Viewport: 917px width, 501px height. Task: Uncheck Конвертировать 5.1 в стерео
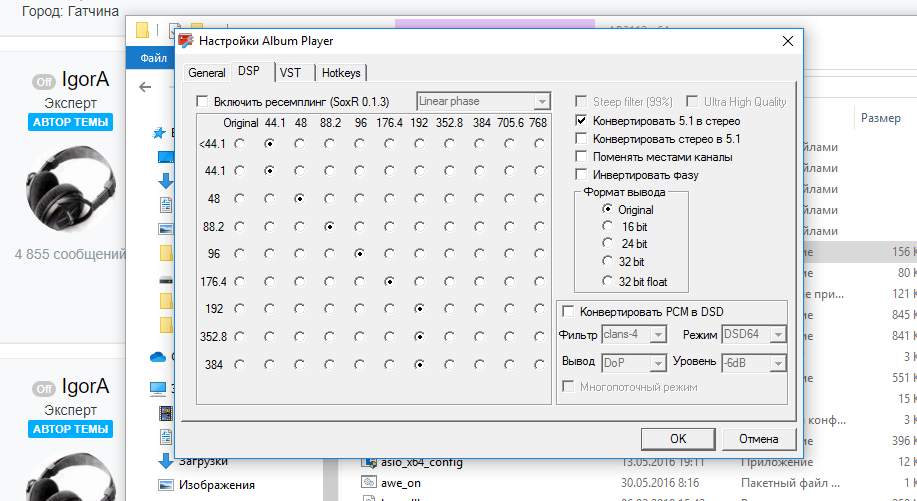click(x=581, y=121)
